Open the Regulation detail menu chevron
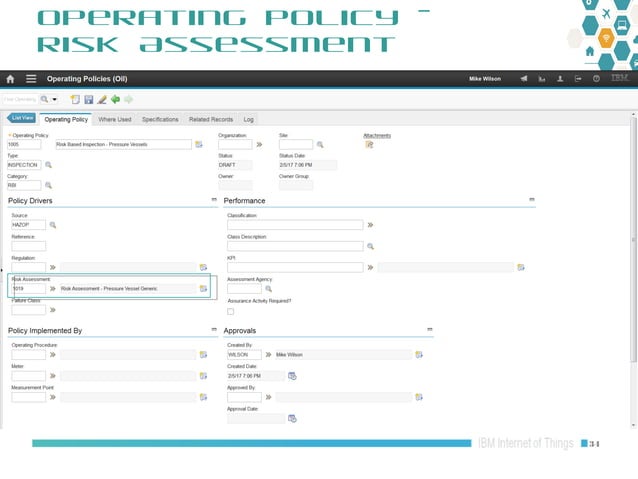The width and height of the screenshot is (638, 479). (52, 267)
